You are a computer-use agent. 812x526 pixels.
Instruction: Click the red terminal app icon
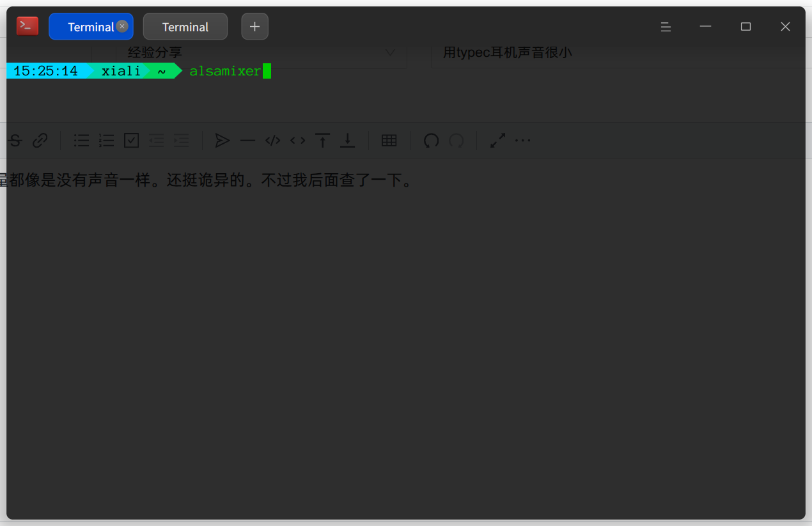(27, 26)
